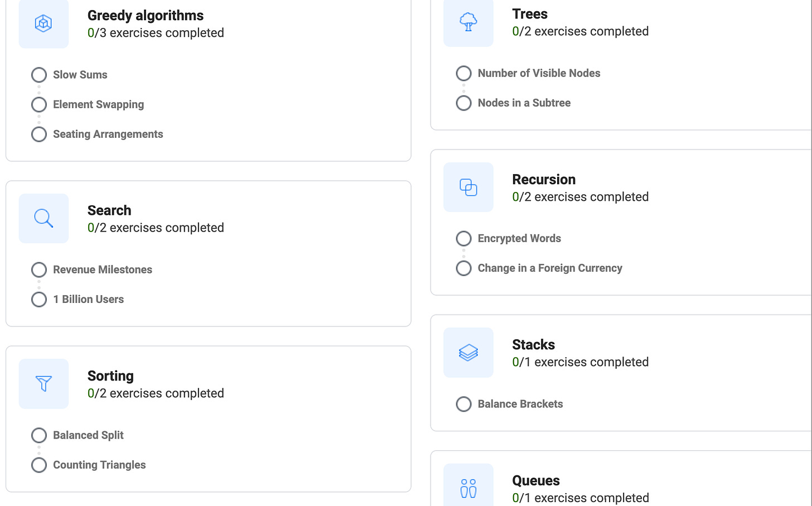Image resolution: width=812 pixels, height=506 pixels.
Task: Select the Search magnifier icon
Action: click(x=43, y=218)
